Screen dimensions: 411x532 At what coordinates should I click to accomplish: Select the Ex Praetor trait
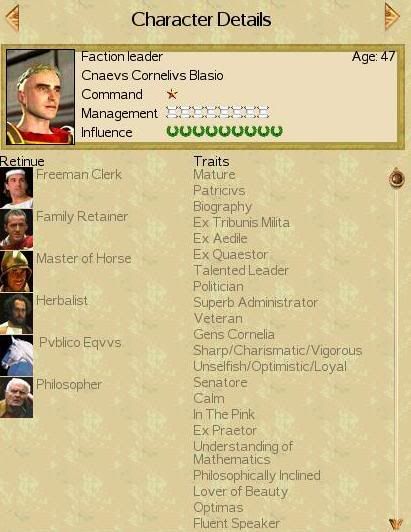[225, 430]
